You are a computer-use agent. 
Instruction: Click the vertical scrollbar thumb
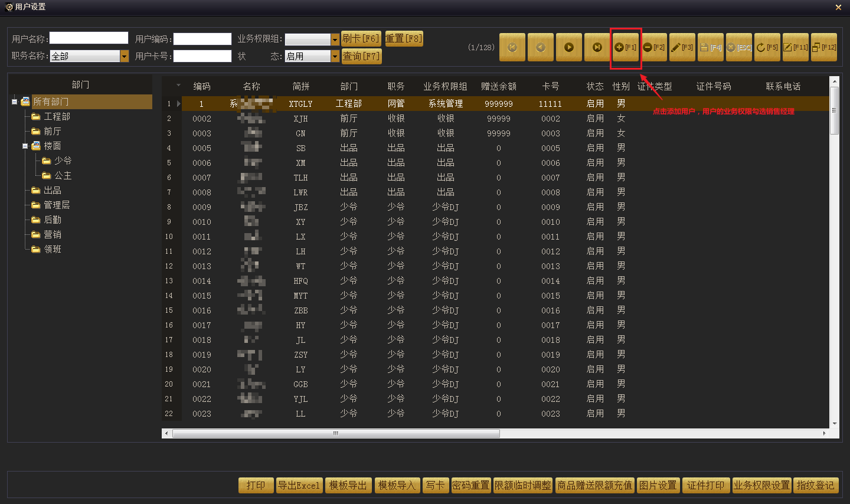pos(834,110)
